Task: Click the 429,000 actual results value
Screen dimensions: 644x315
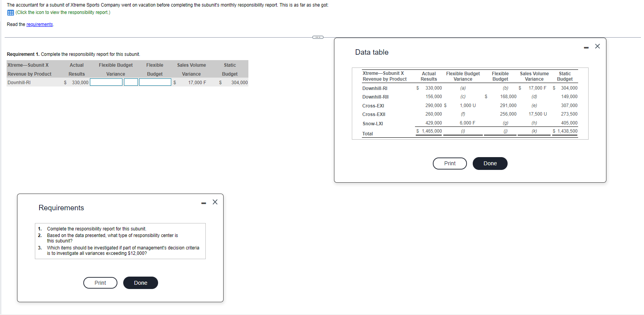Action: pyautogui.click(x=434, y=123)
